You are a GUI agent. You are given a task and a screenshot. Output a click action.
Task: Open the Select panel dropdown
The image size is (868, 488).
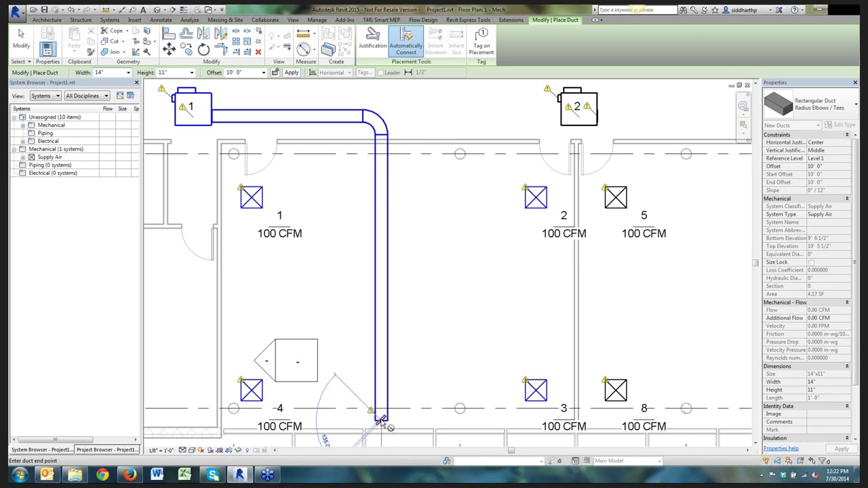21,62
